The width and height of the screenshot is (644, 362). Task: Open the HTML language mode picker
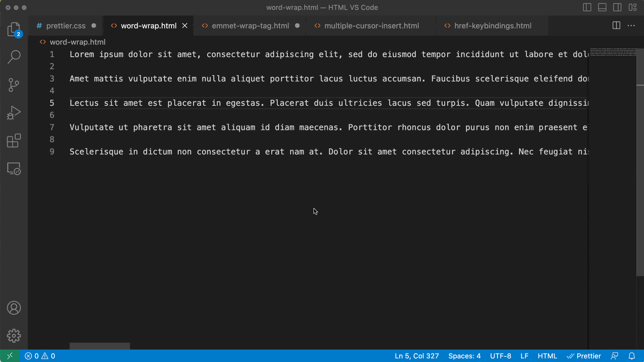coord(547,356)
